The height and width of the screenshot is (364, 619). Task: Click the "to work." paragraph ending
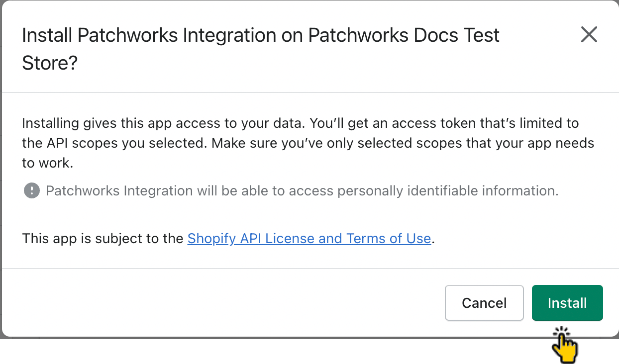48,163
